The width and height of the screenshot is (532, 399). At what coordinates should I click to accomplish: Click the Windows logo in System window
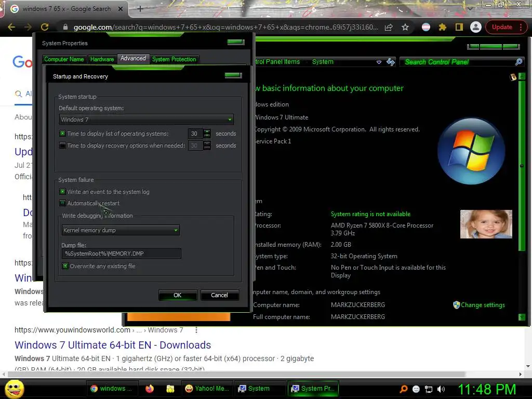coord(471,151)
